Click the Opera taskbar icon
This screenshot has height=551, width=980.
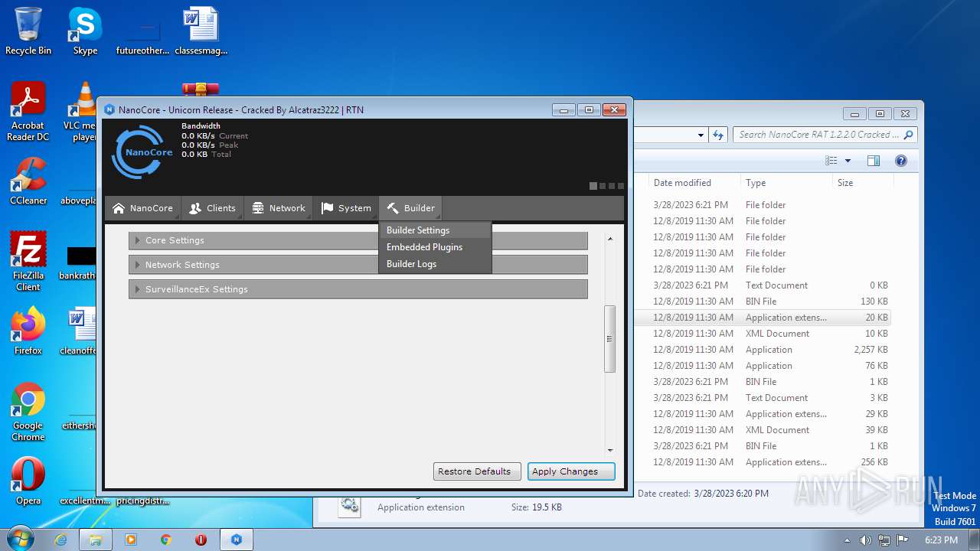(201, 540)
